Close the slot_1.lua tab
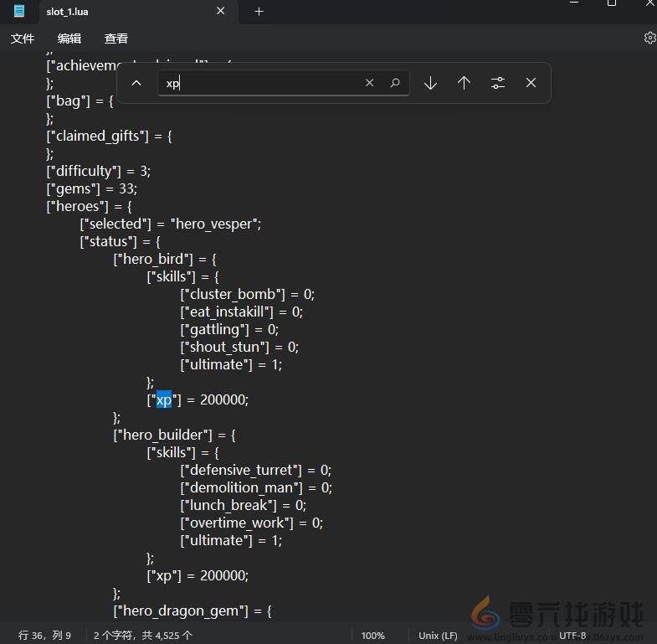This screenshot has width=657, height=644. (x=221, y=12)
